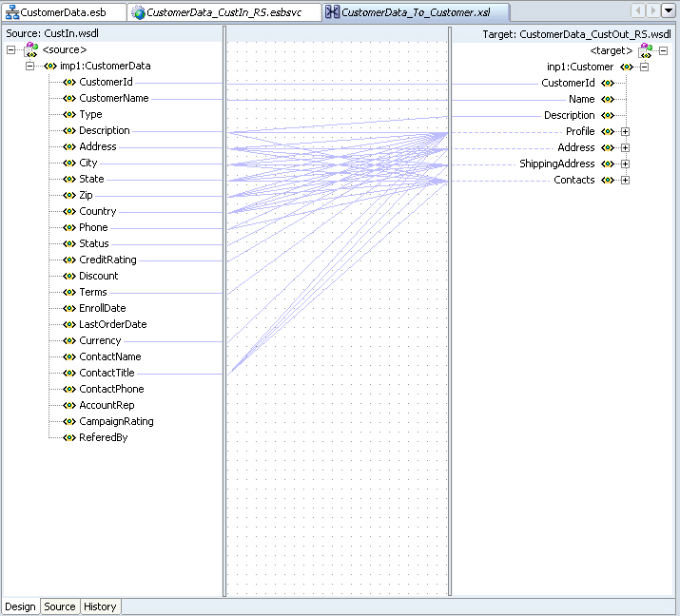Select the LastOrderDate source element
Image resolution: width=680 pixels, height=616 pixels.
pos(113,324)
